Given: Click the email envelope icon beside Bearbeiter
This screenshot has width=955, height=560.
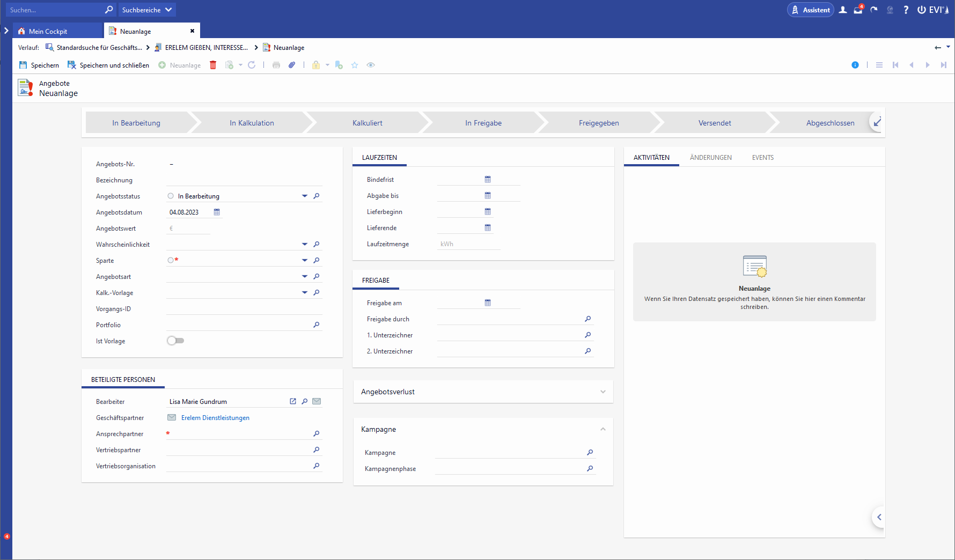Looking at the screenshot, I should pos(317,401).
